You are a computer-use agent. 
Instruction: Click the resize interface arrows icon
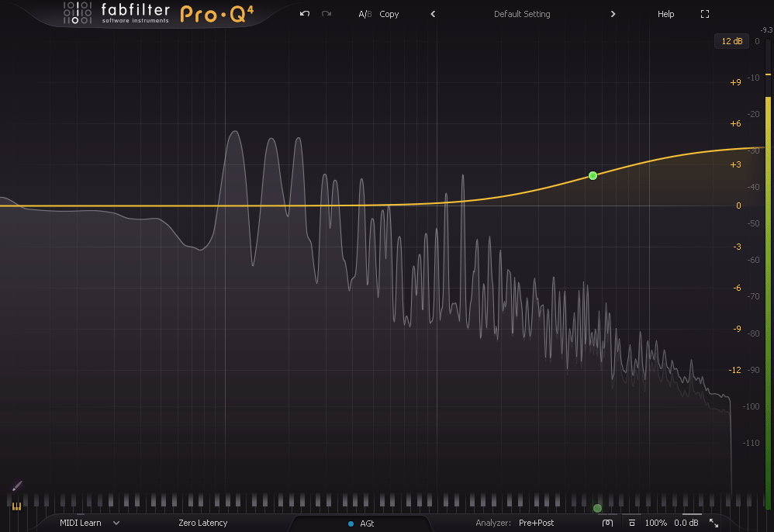click(x=714, y=523)
